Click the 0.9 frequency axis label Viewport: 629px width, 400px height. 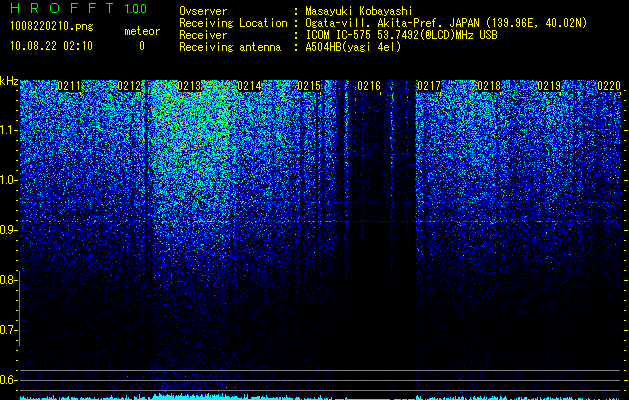pyautogui.click(x=8, y=230)
